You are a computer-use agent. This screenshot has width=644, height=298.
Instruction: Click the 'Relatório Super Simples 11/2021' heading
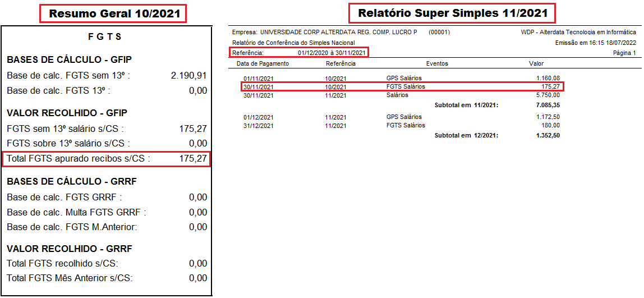pyautogui.click(x=452, y=13)
